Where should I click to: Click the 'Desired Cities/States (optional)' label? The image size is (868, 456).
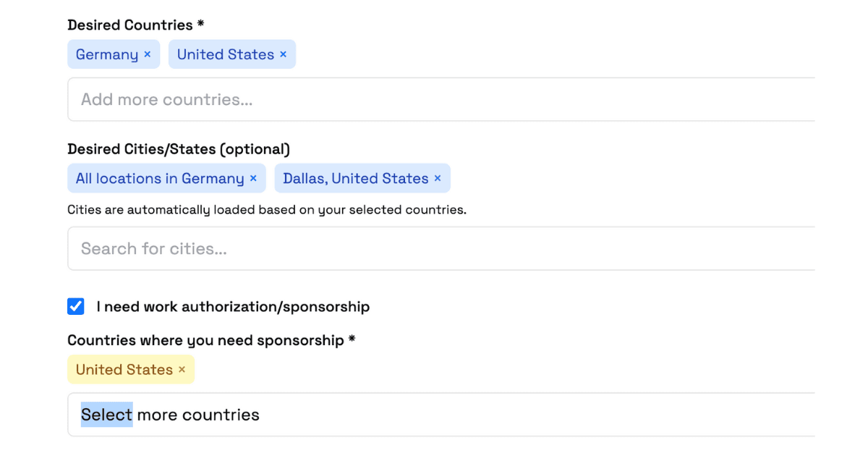[x=179, y=149]
